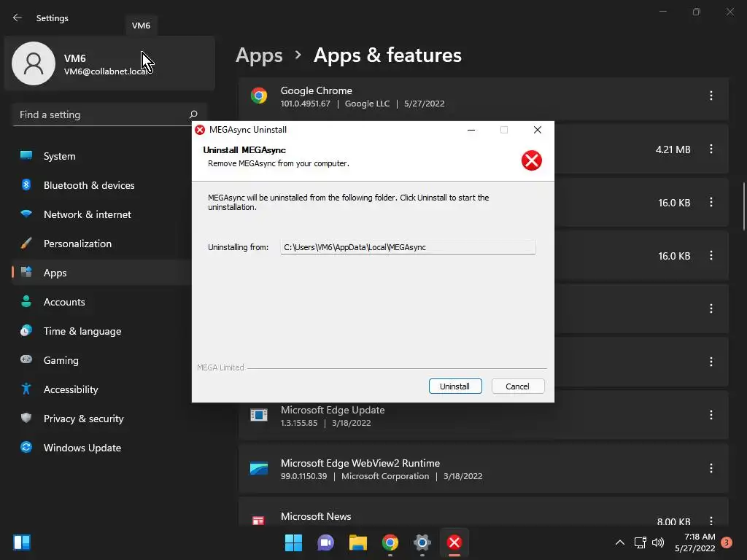Select the Google Chrome entry name

click(x=317, y=90)
